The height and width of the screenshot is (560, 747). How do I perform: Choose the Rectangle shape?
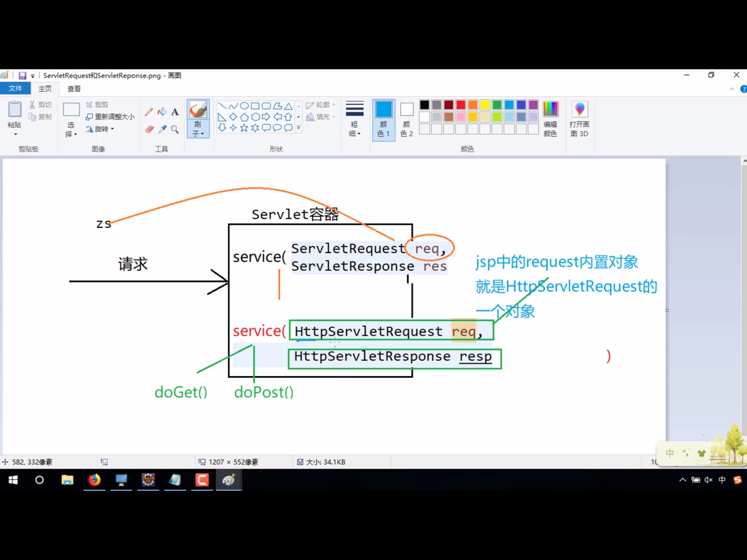[255, 106]
